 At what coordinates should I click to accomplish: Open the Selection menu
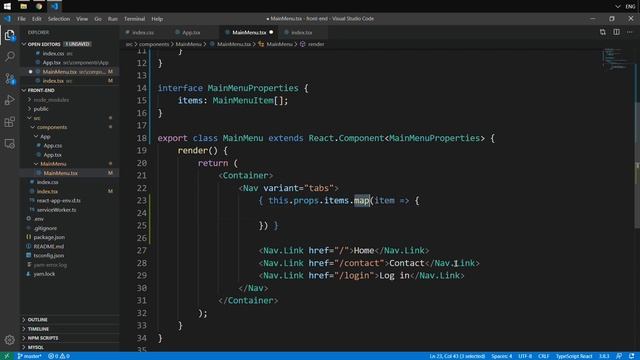(59, 19)
